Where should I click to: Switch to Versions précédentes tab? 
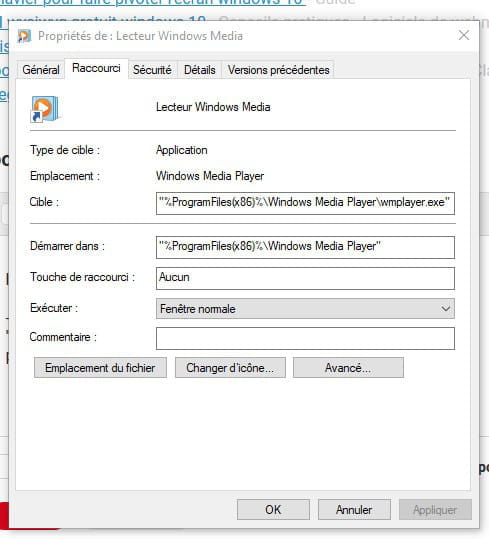(278, 70)
